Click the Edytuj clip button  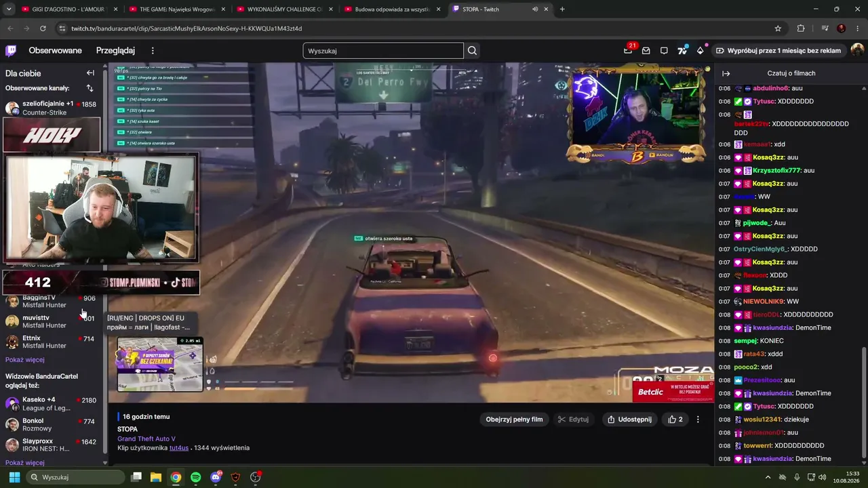click(x=573, y=420)
